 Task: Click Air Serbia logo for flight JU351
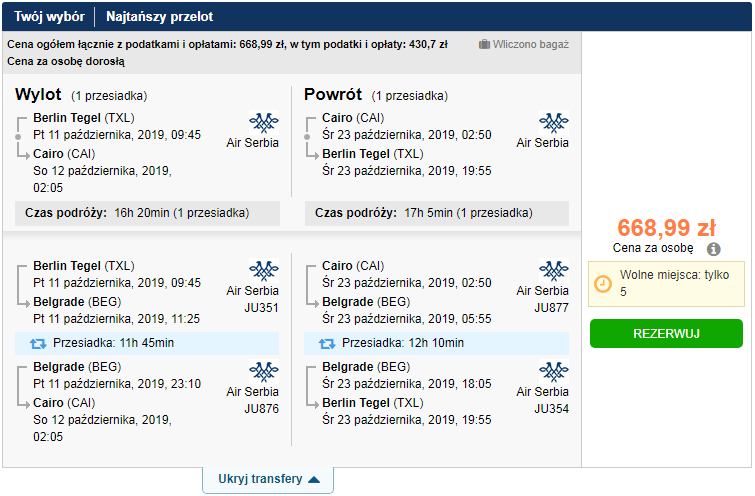264,270
